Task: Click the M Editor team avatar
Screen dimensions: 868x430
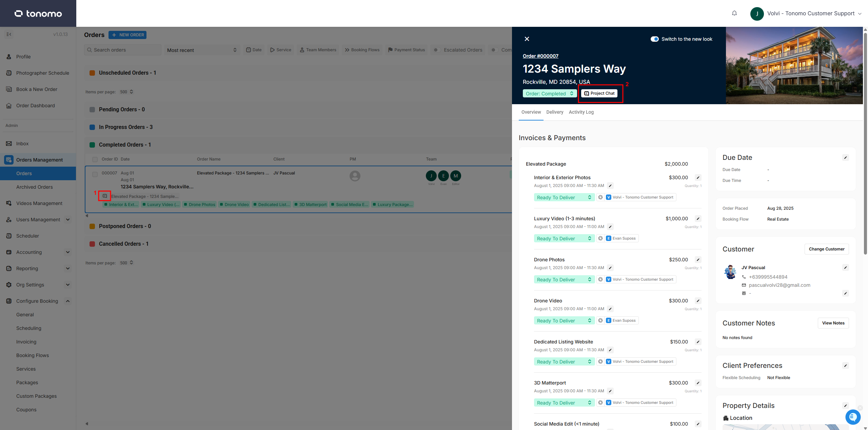Action: tap(456, 176)
